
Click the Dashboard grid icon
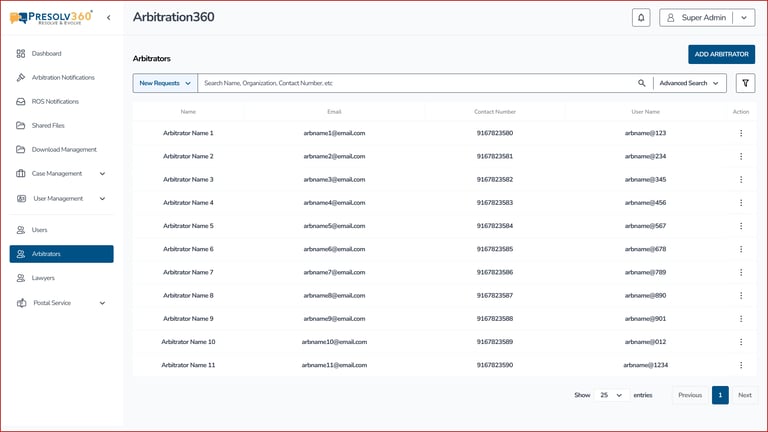point(21,53)
